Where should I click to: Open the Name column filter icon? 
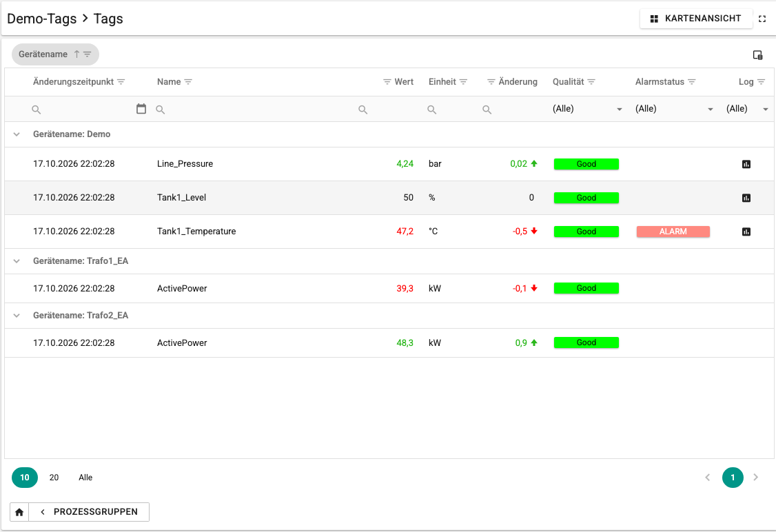pos(188,81)
